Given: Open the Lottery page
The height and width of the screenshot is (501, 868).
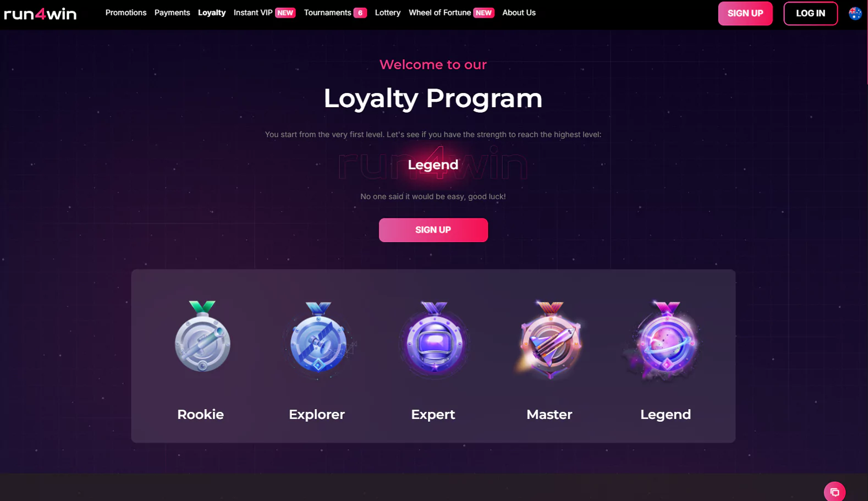Looking at the screenshot, I should [x=388, y=13].
